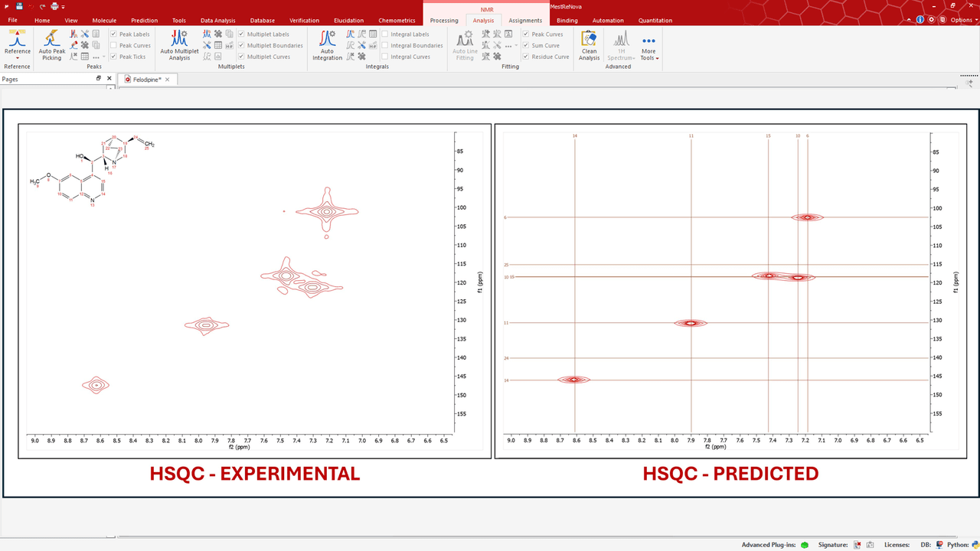Toggle Multiplet Boundaries checkbox
Screen dimensions: 980x551
(x=241, y=45)
